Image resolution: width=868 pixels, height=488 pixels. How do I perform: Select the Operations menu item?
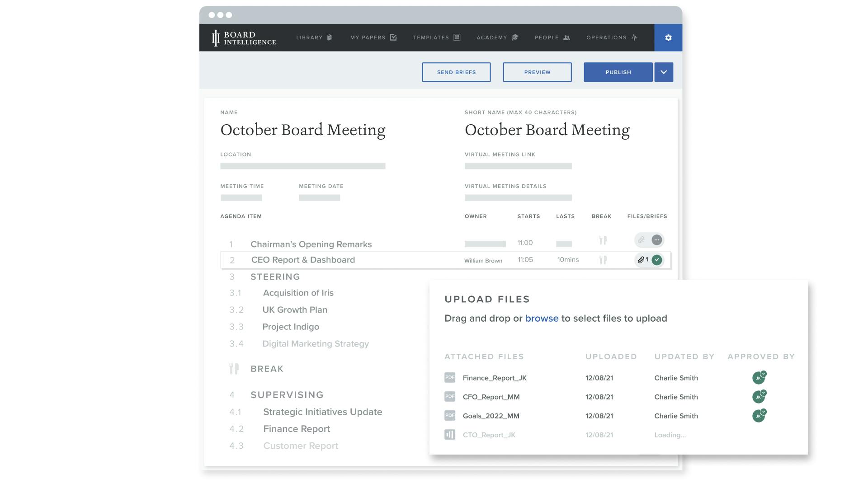point(607,38)
